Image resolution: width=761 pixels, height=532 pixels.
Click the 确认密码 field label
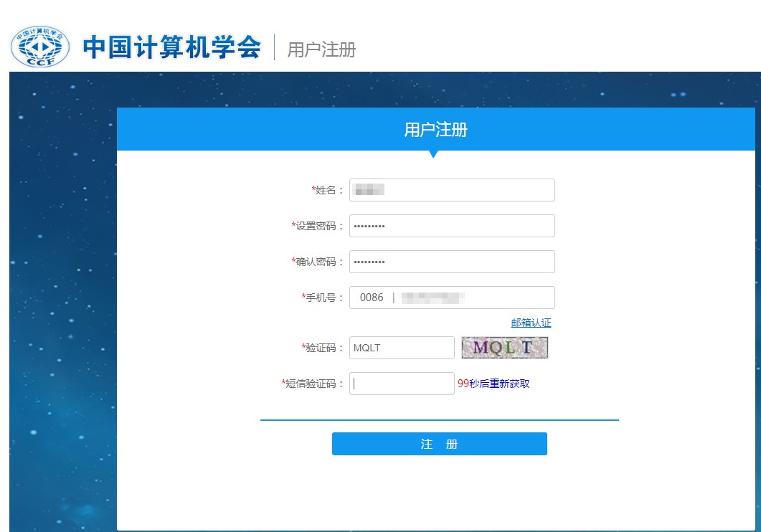[318, 262]
